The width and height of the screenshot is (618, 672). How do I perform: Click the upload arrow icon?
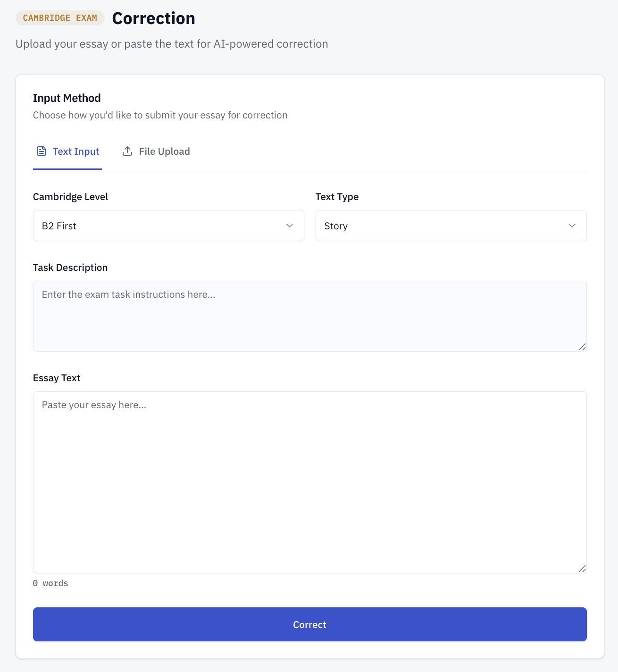(x=127, y=151)
